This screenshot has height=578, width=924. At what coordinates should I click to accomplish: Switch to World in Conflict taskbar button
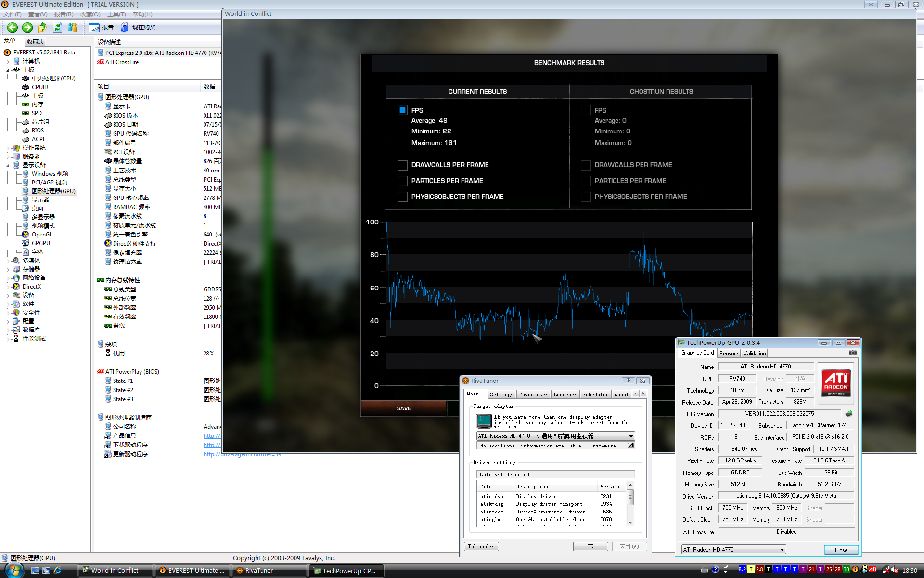click(x=115, y=570)
